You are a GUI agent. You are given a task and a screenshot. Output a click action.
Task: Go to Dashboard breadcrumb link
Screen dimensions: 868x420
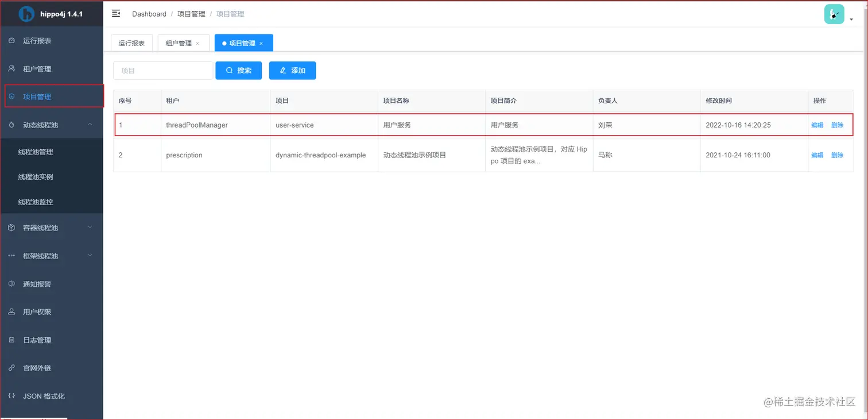pyautogui.click(x=149, y=14)
